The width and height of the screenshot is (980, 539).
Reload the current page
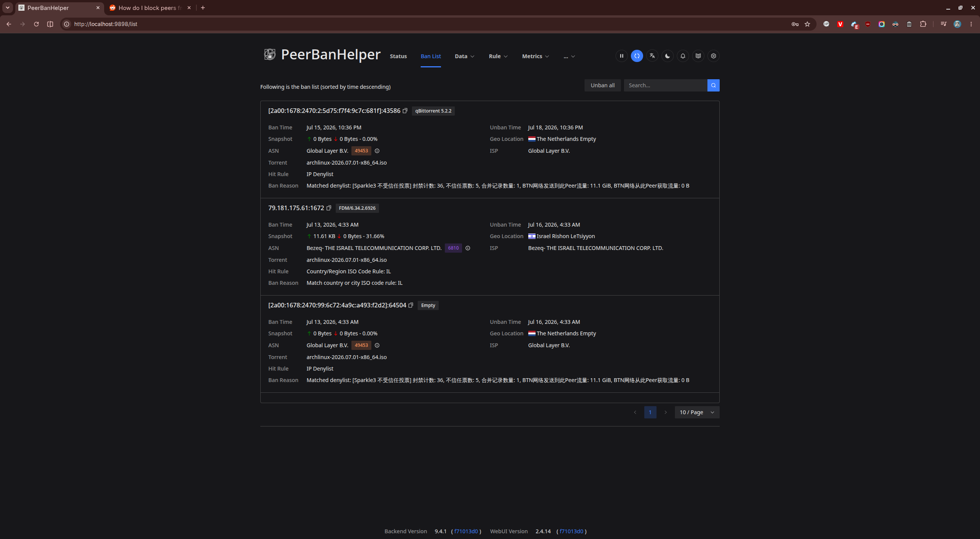36,24
